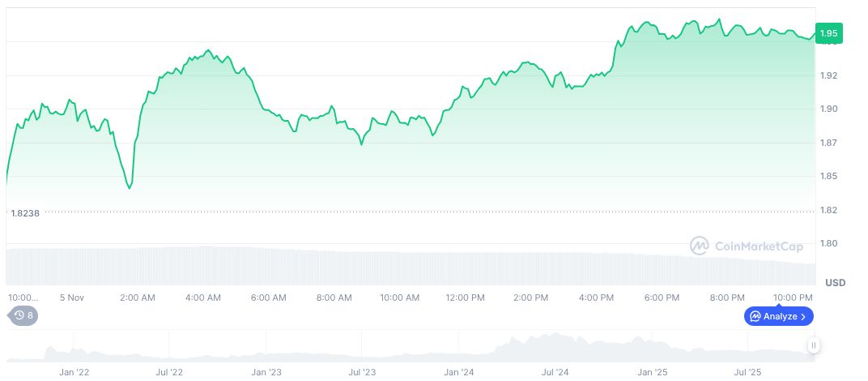
Task: Click the history clock badge showing 8
Action: coord(23,315)
